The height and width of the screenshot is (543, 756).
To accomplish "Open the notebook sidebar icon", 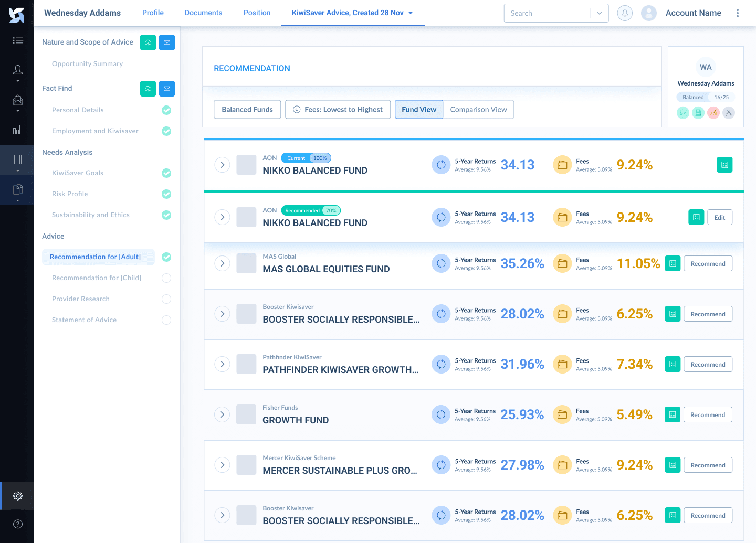I will point(18,159).
